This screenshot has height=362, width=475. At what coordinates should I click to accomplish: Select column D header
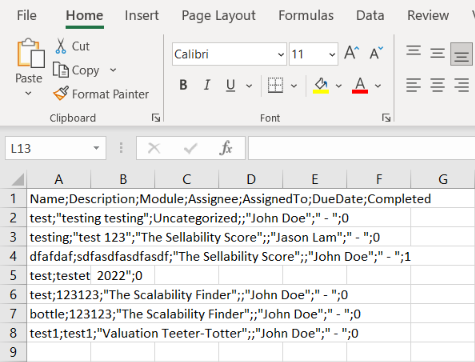[x=251, y=179]
